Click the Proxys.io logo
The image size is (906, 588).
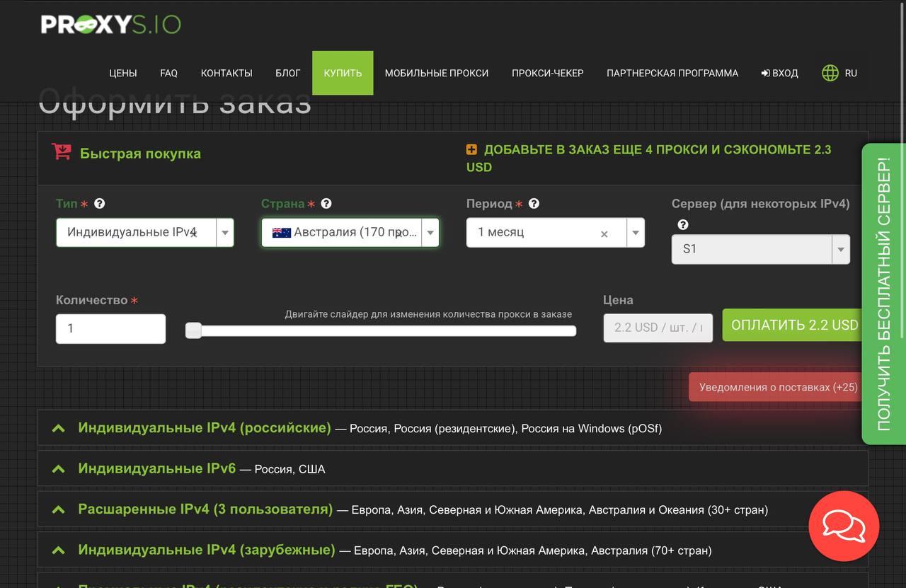110,24
